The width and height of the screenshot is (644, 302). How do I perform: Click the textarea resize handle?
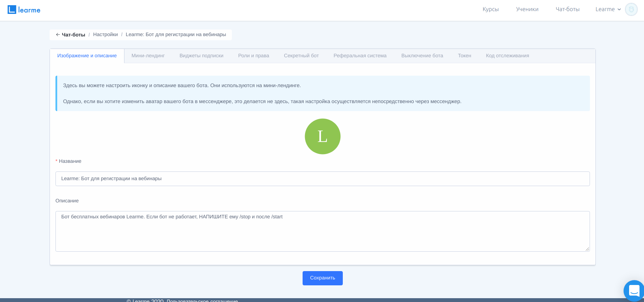point(587,249)
